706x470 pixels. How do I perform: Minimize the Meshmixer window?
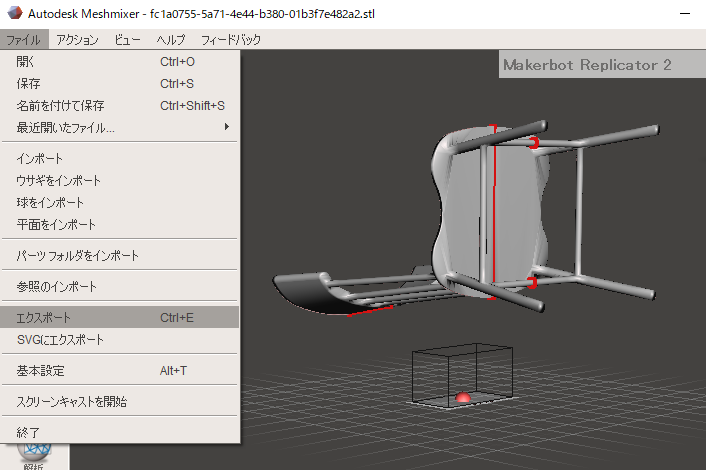(x=685, y=14)
